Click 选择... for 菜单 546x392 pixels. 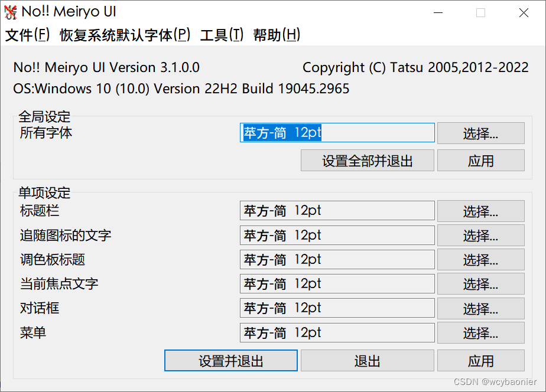coord(481,332)
